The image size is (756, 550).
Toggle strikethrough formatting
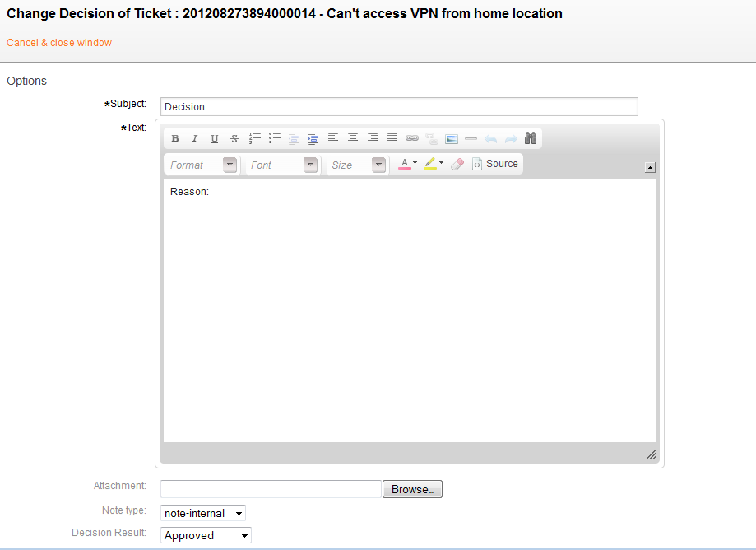pyautogui.click(x=234, y=138)
